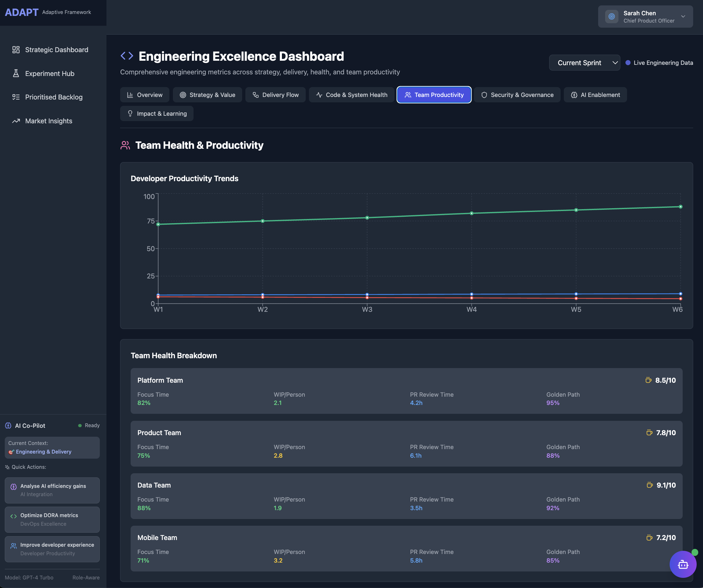Open the Current Sprint dropdown
Screen dimensions: 703x588
tap(584, 63)
